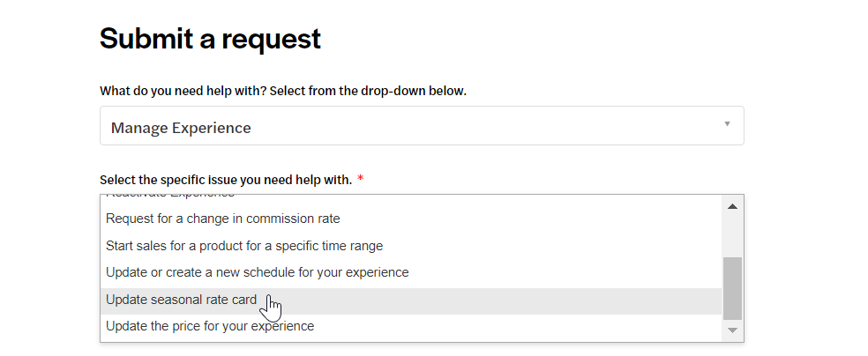
Task: Click the listbox scroll down arrow
Action: pyautogui.click(x=732, y=330)
